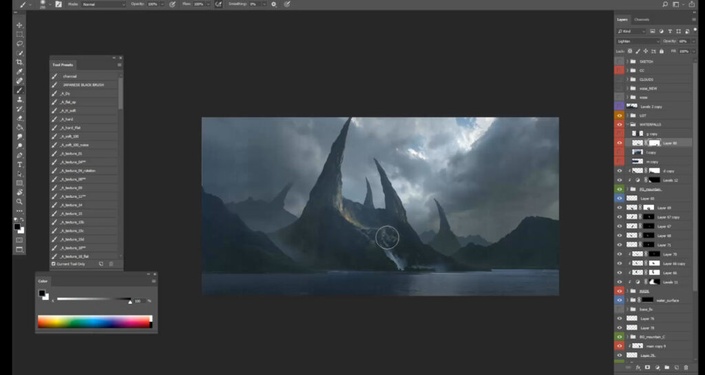Select the Move tool
This screenshot has width=705, height=375.
click(19, 25)
